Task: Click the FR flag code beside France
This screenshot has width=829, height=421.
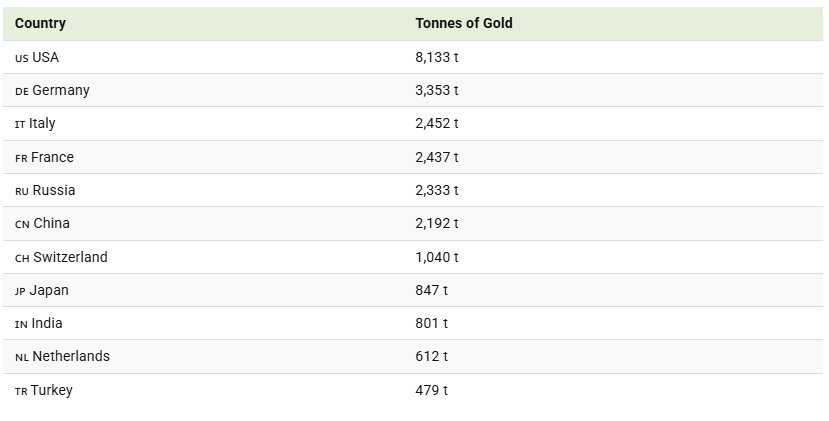Action: pos(21,159)
